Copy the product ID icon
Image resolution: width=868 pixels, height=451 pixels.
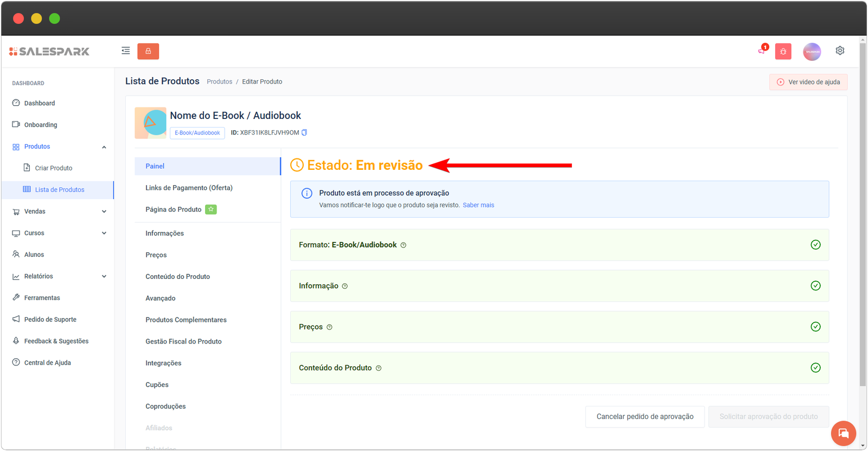tap(304, 132)
